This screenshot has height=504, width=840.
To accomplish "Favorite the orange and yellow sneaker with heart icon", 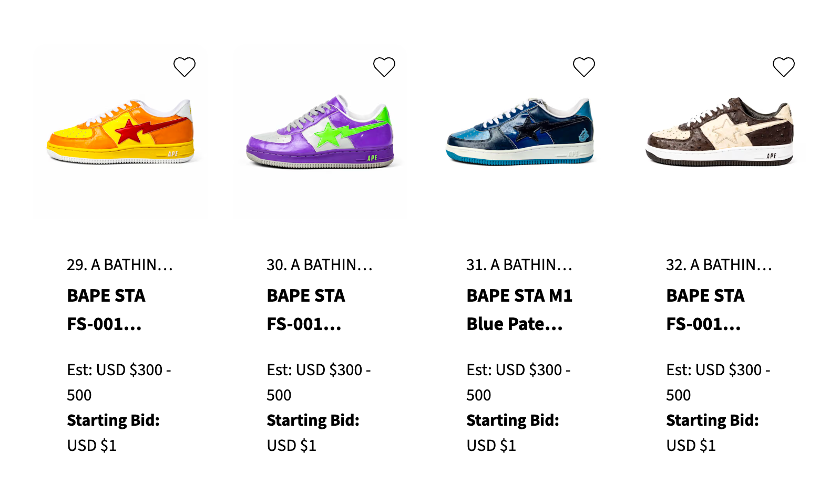I will 185,67.
